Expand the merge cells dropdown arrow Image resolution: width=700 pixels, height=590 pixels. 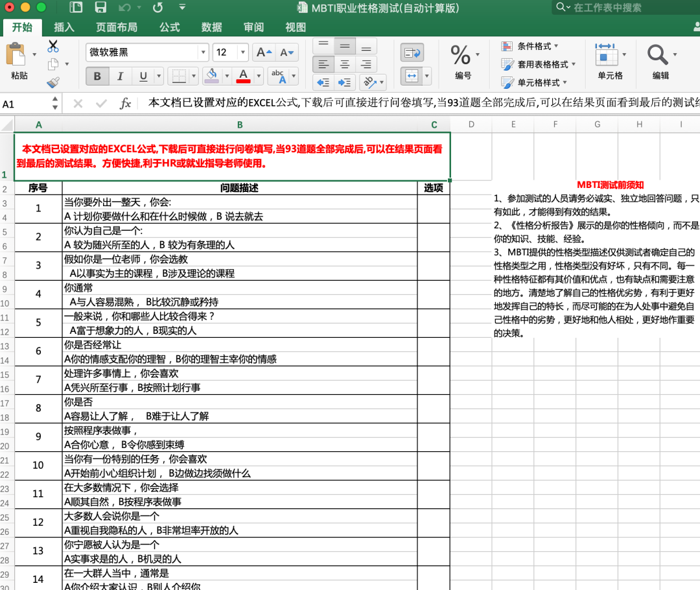pyautogui.click(x=426, y=76)
